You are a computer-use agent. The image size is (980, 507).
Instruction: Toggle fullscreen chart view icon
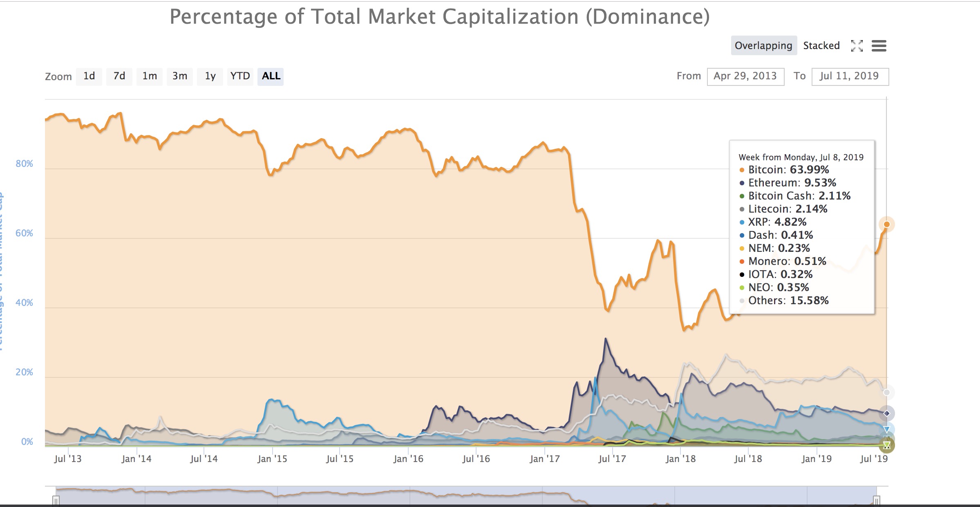857,46
